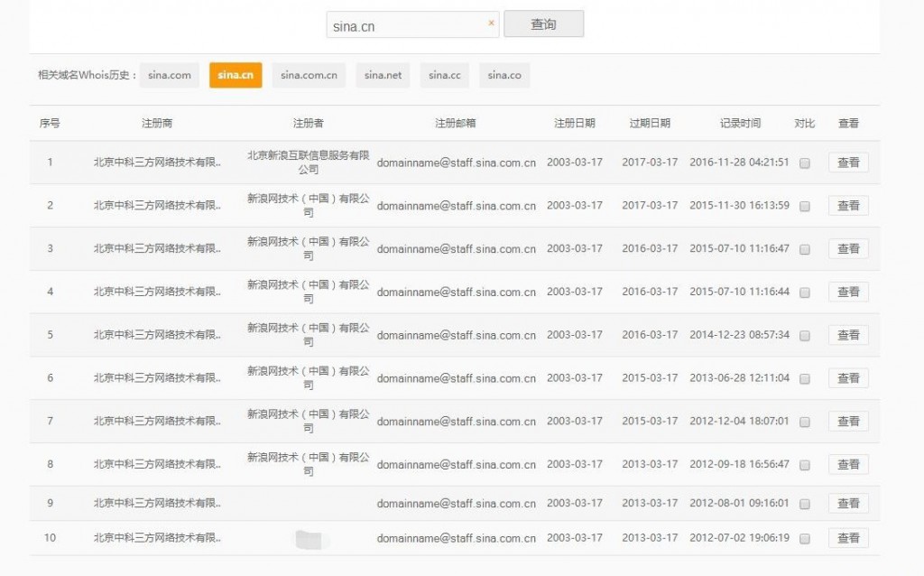Image resolution: width=924 pixels, height=576 pixels.
Task: Open 查看 for the 2015-07-10 11:16:44 record
Action: pyautogui.click(x=848, y=292)
